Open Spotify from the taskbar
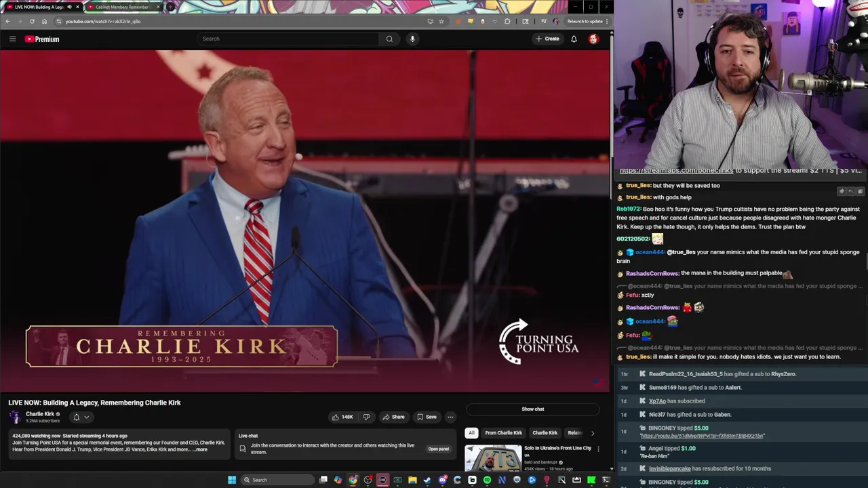The height and width of the screenshot is (488, 868). coord(487,480)
